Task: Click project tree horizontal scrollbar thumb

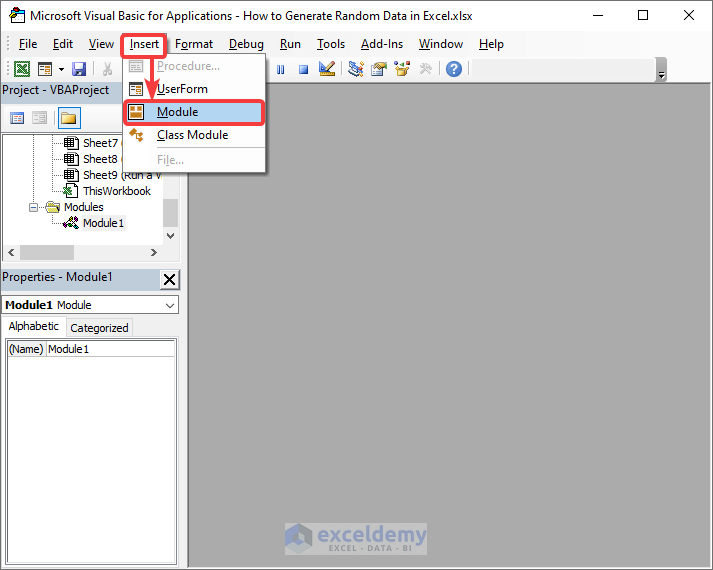Action: [47, 252]
